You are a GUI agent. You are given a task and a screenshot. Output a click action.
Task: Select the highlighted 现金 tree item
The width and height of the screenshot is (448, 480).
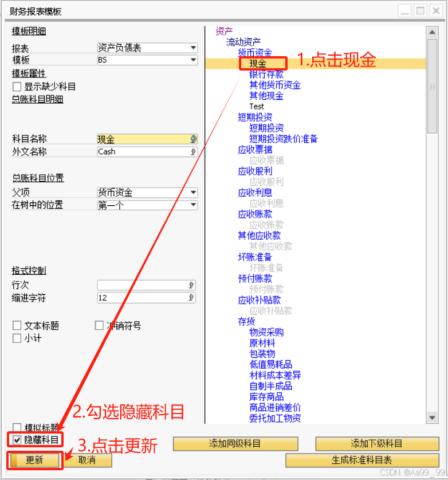(258, 64)
